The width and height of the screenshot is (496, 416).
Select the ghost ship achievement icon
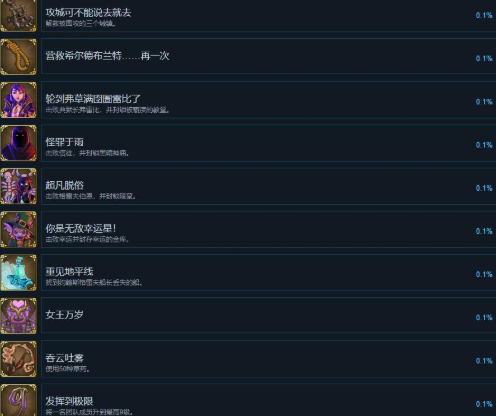point(18,273)
